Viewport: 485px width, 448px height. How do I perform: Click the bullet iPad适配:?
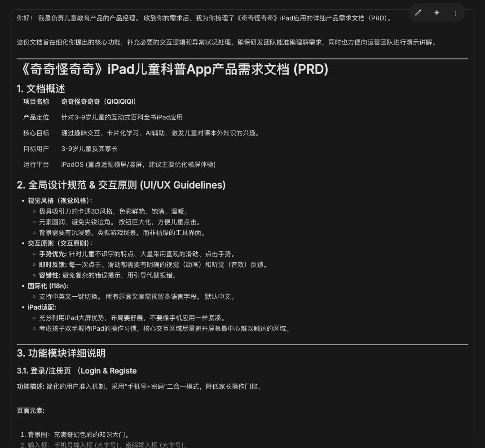42,307
